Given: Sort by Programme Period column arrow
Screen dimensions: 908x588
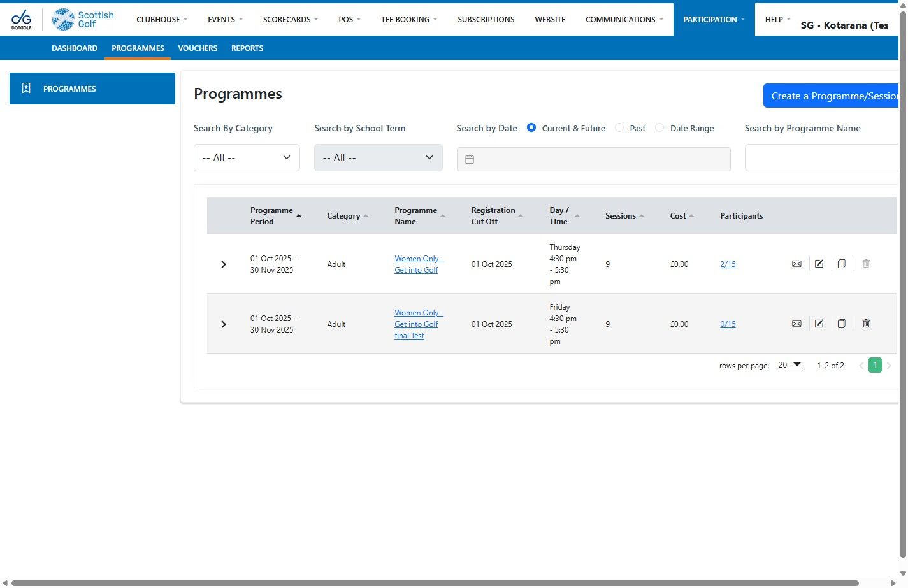Looking at the screenshot, I should [299, 216].
